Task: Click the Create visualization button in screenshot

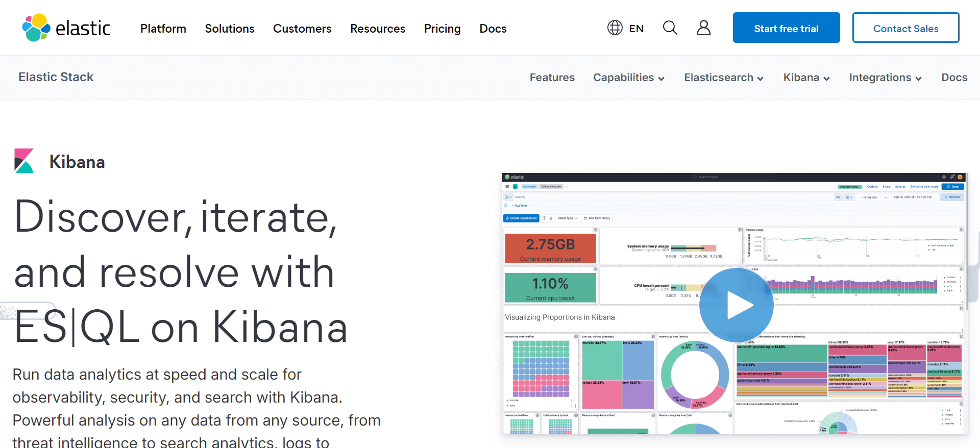Action: point(521,218)
